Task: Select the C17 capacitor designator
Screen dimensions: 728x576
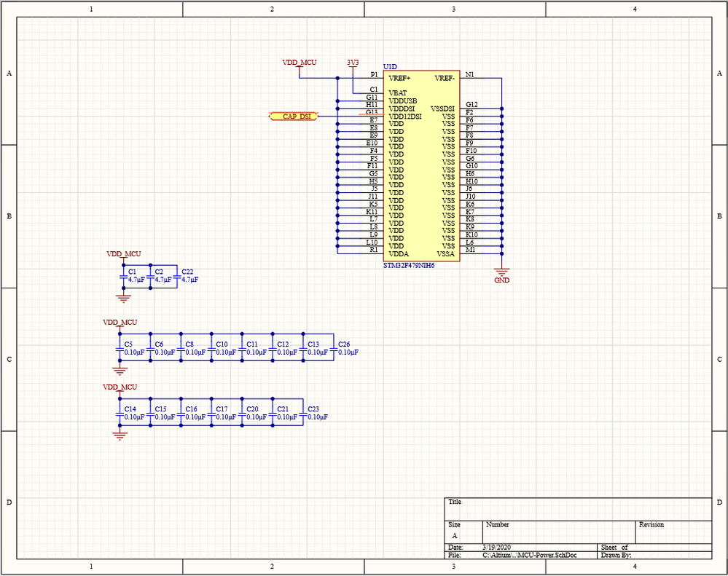Action: (222, 409)
